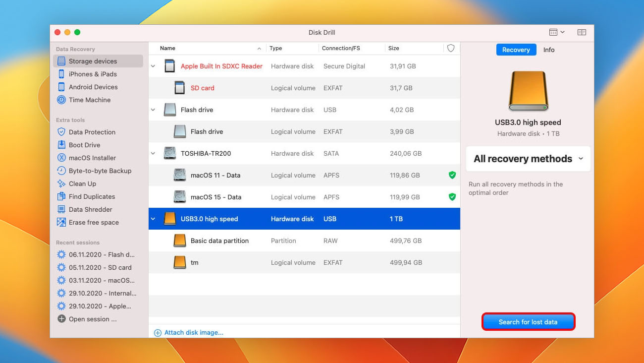The width and height of the screenshot is (644, 363).
Task: Toggle the side panel layout icon
Action: click(582, 32)
